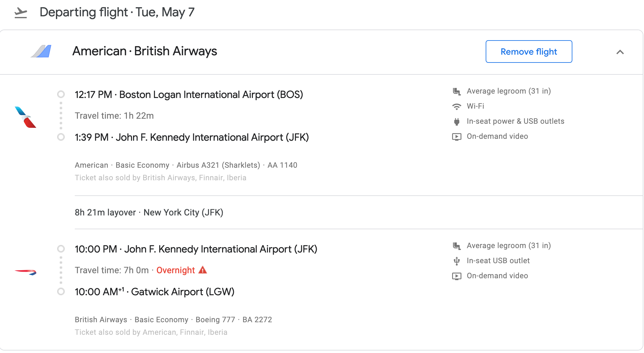Click the Overnight warning triangle icon
The image size is (644, 353).
coord(203,270)
